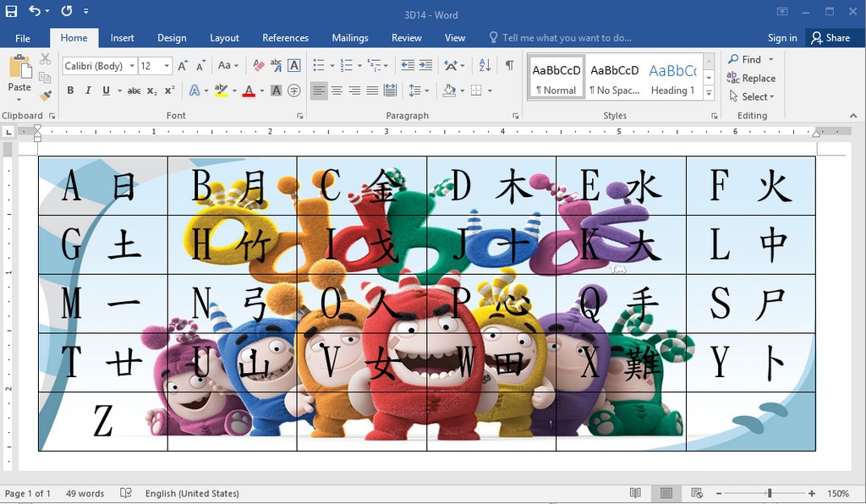Increase font size with Grow Font icon
The image size is (866, 504).
click(183, 66)
